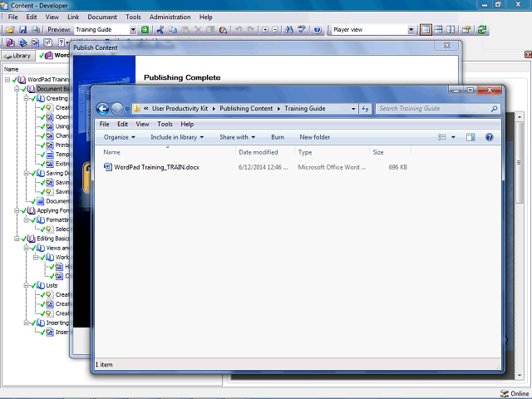This screenshot has width=532, height=399.
Task: Open Explorer window's View menu
Action: 142,124
